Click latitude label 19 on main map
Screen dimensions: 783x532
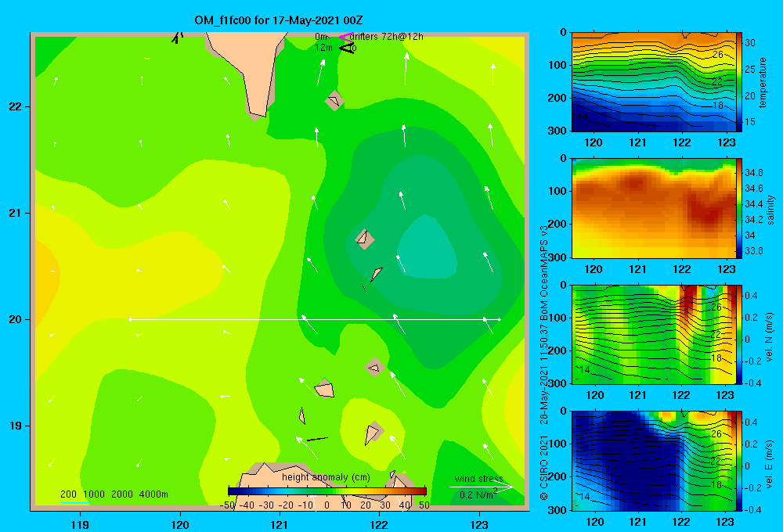(16, 426)
